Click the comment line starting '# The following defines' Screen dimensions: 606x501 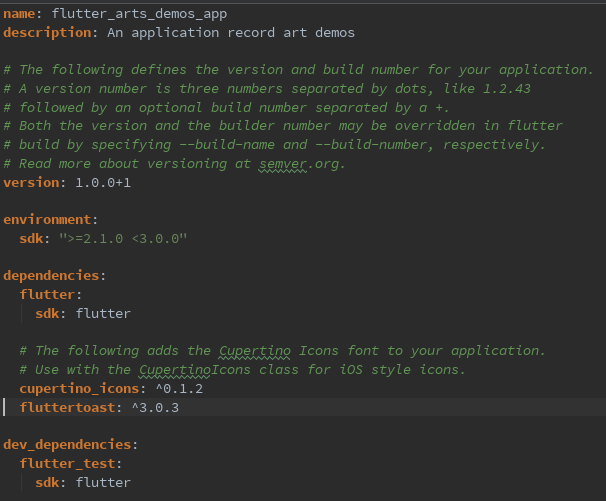298,70
